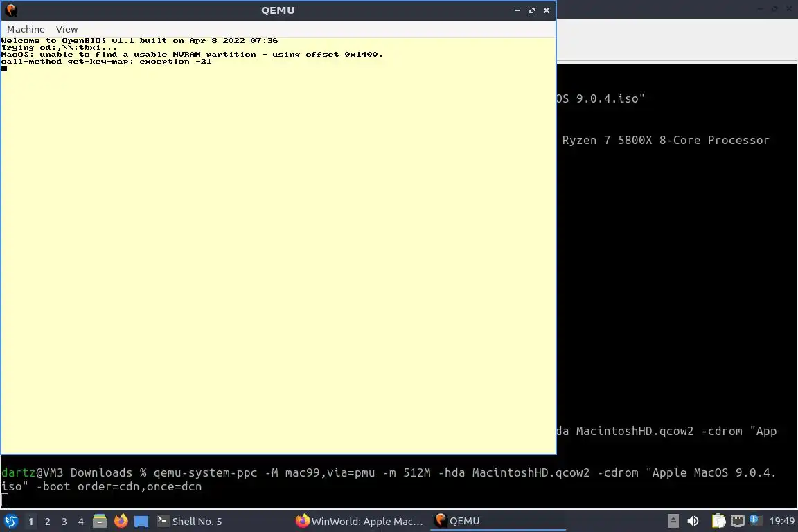Viewport: 798px width, 532px height.
Task: Open the update notifier tray icon
Action: click(x=755, y=520)
